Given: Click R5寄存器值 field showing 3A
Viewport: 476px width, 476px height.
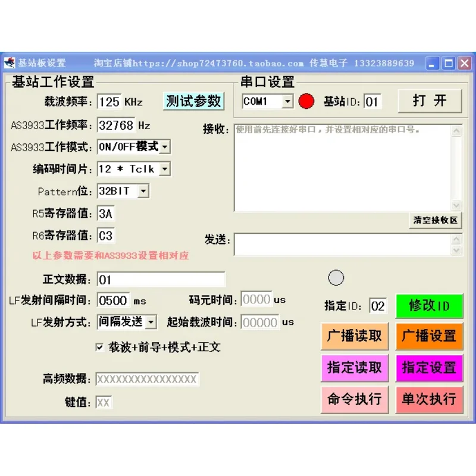Looking at the screenshot, I should pyautogui.click(x=106, y=214).
